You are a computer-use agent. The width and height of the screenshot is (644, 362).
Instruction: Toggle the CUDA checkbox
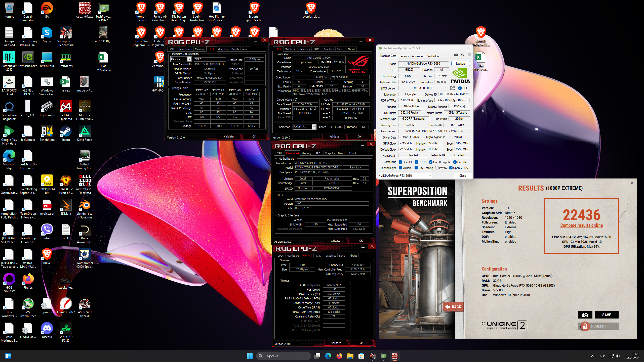pyautogui.click(x=416, y=162)
